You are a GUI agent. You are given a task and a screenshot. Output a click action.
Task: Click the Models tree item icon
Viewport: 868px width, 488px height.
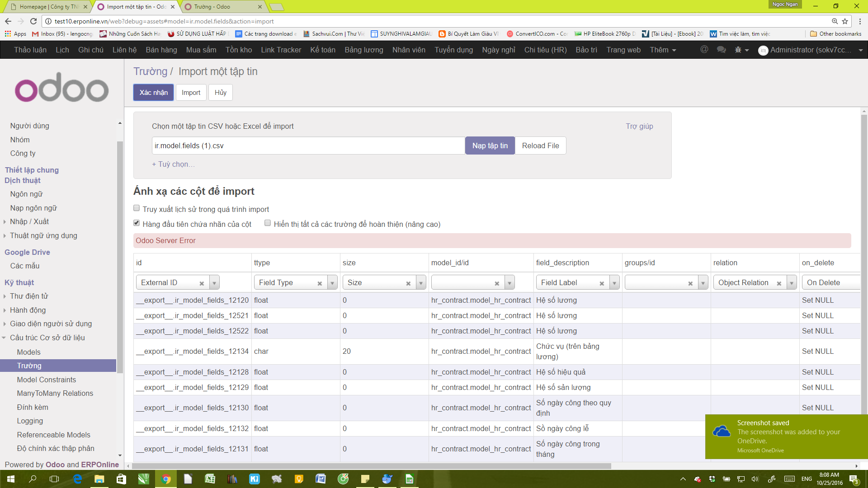[28, 352]
